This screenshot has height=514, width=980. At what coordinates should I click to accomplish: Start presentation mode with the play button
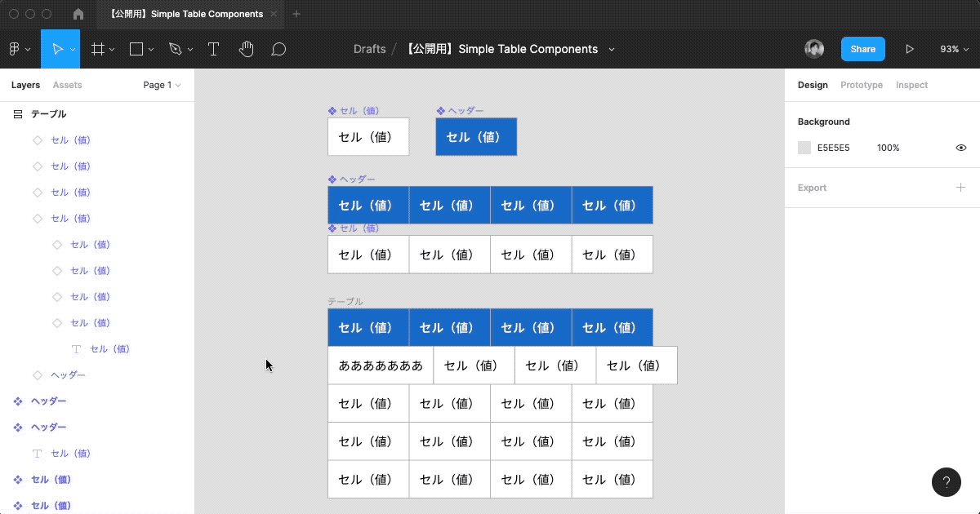[910, 49]
